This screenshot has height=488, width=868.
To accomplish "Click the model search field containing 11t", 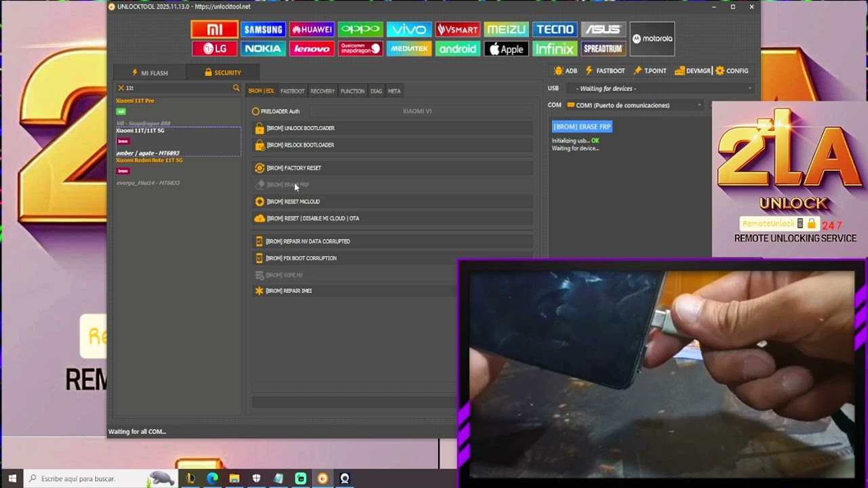I will [178, 88].
